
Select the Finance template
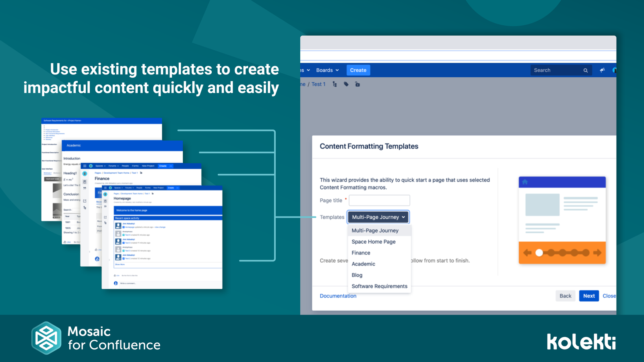tap(379, 253)
